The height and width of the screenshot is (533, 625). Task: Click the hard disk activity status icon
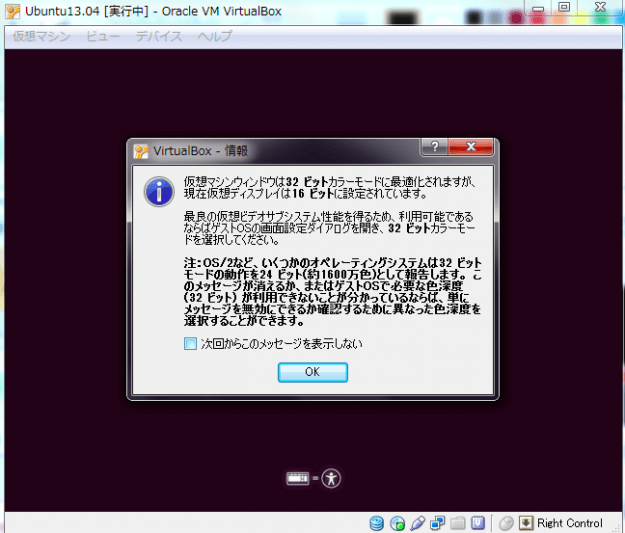tap(377, 523)
